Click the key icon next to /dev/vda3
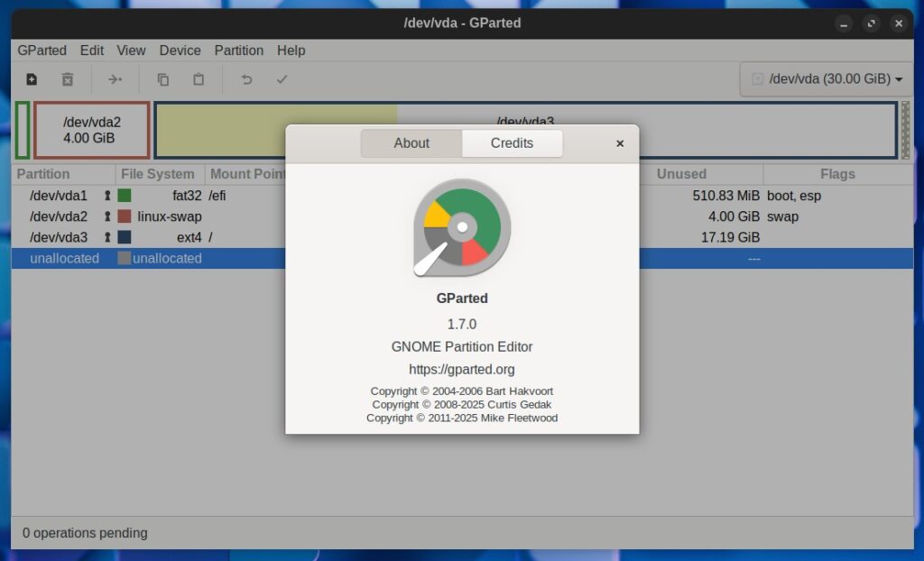Image resolution: width=924 pixels, height=561 pixels. pyautogui.click(x=107, y=237)
